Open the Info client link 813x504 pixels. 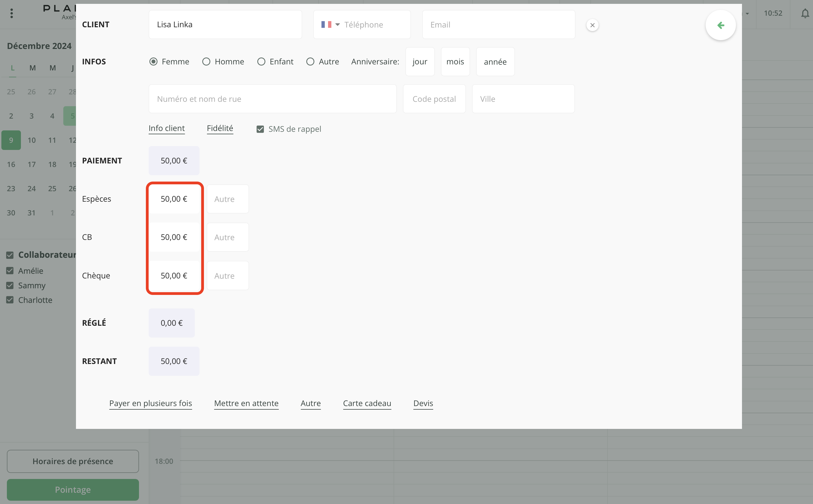(167, 128)
